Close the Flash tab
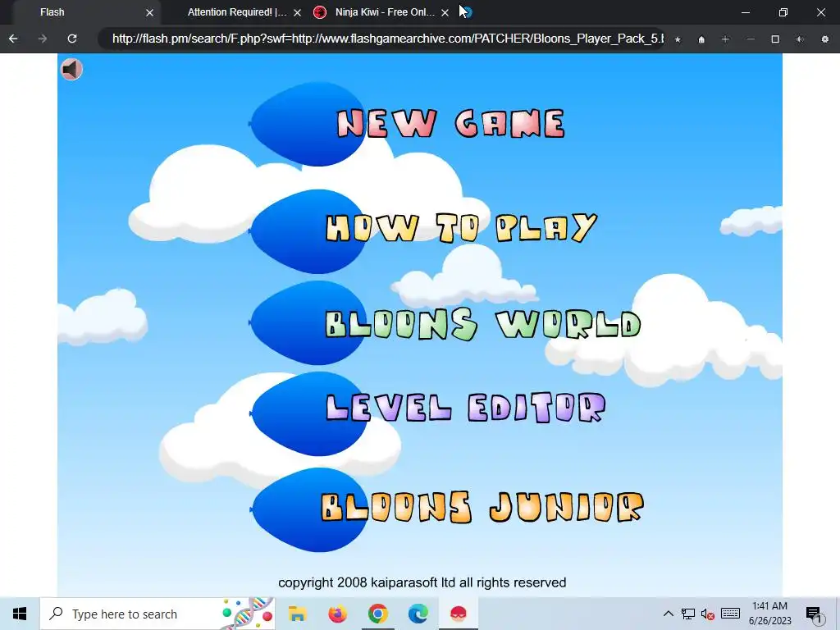The width and height of the screenshot is (840, 630). click(x=150, y=12)
